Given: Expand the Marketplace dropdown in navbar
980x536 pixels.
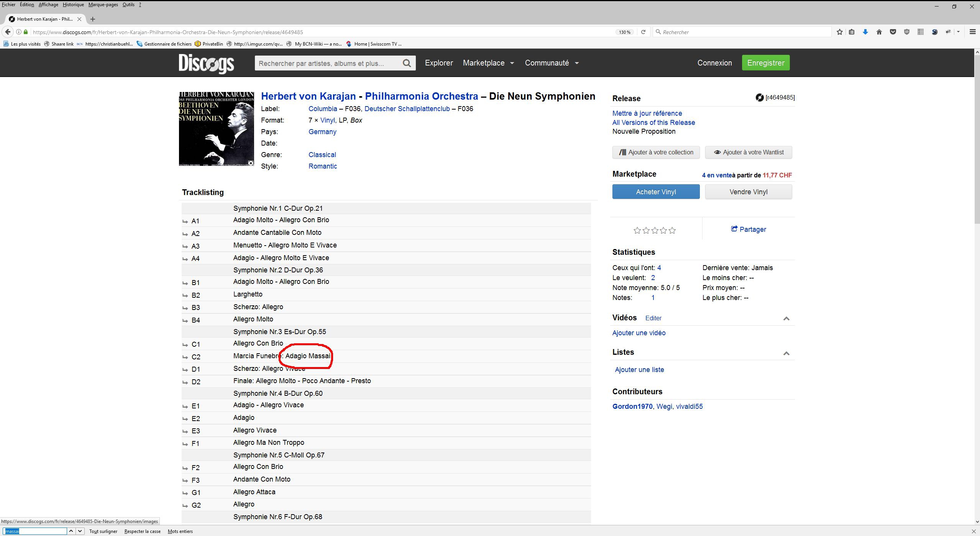Looking at the screenshot, I should click(x=512, y=63).
